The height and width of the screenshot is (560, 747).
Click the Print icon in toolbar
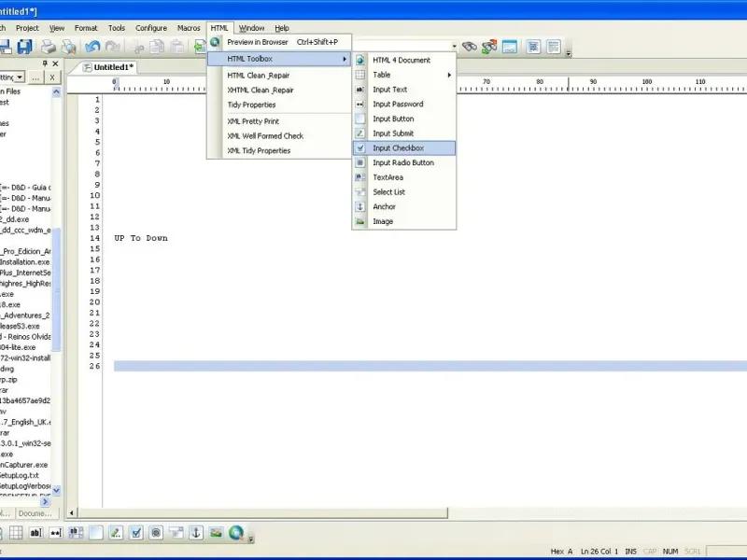pos(49,47)
